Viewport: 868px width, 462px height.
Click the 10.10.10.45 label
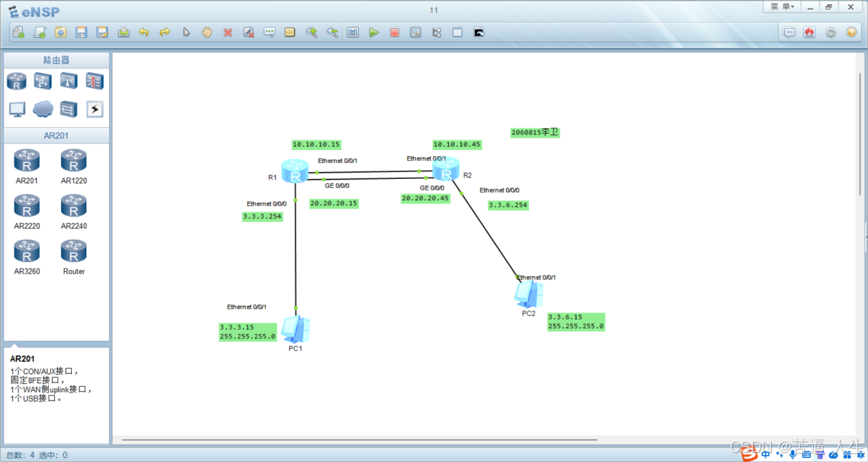457,145
